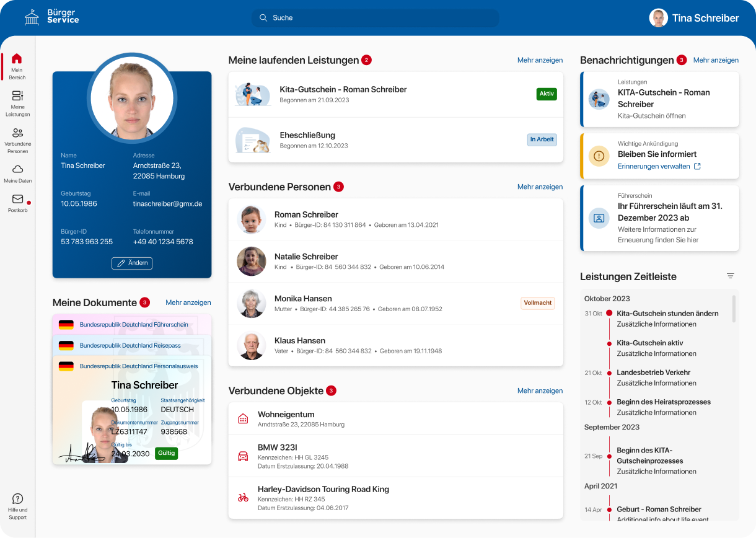
Task: Show more under Meine Dokumente
Action: 188,302
